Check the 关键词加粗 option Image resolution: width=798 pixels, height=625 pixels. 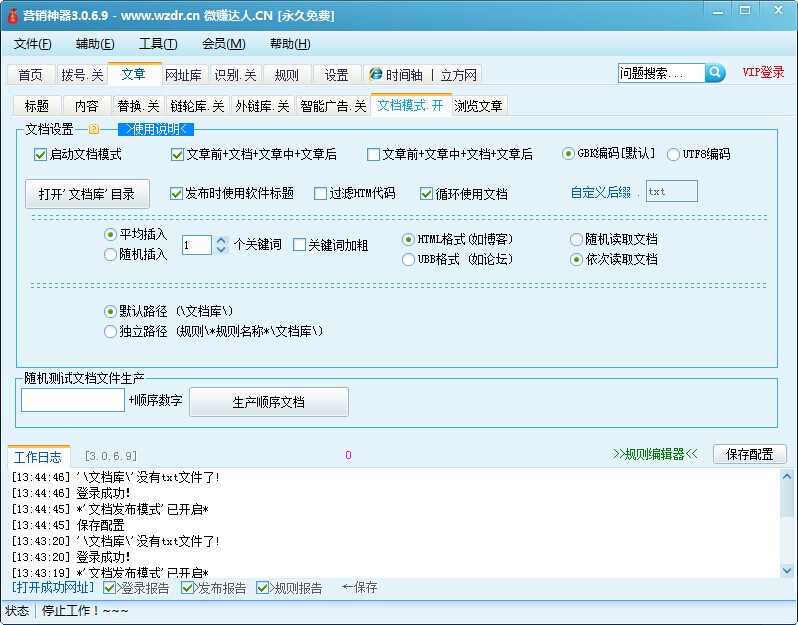[x=300, y=245]
